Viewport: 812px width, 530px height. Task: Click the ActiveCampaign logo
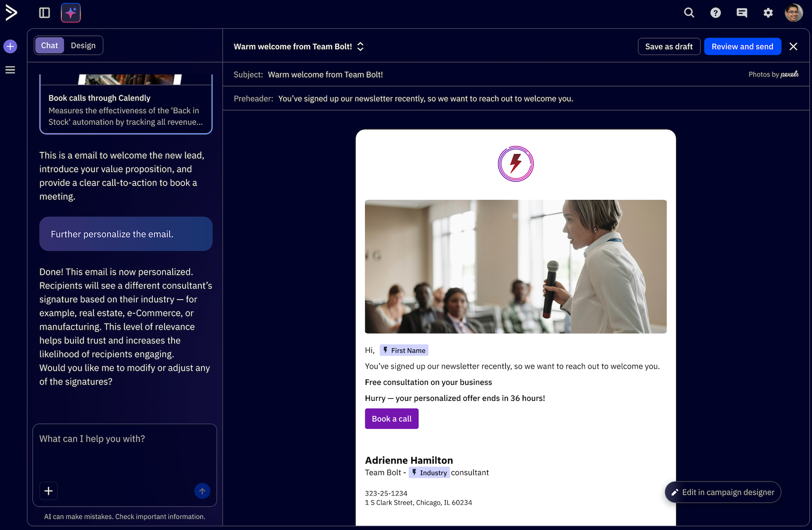click(11, 13)
